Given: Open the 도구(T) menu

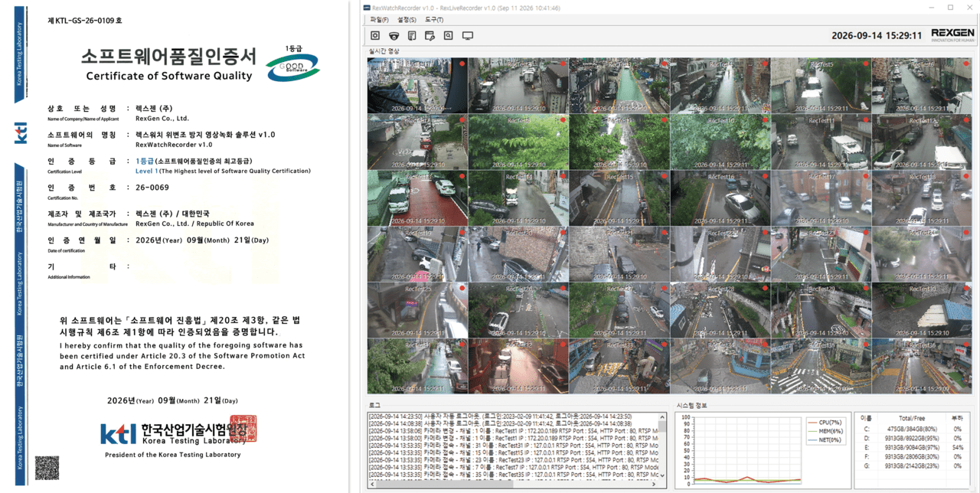Looking at the screenshot, I should tap(434, 19).
